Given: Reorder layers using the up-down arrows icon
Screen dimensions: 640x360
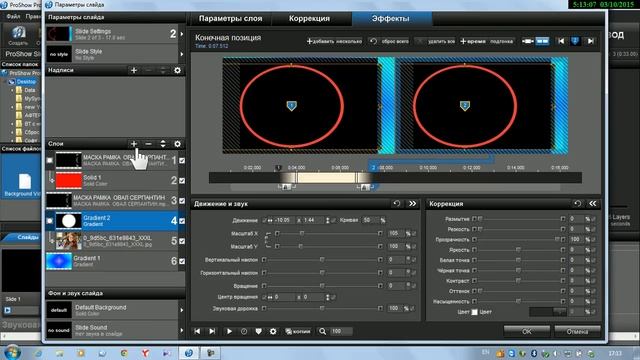Looking at the screenshot, I should 163,144.
